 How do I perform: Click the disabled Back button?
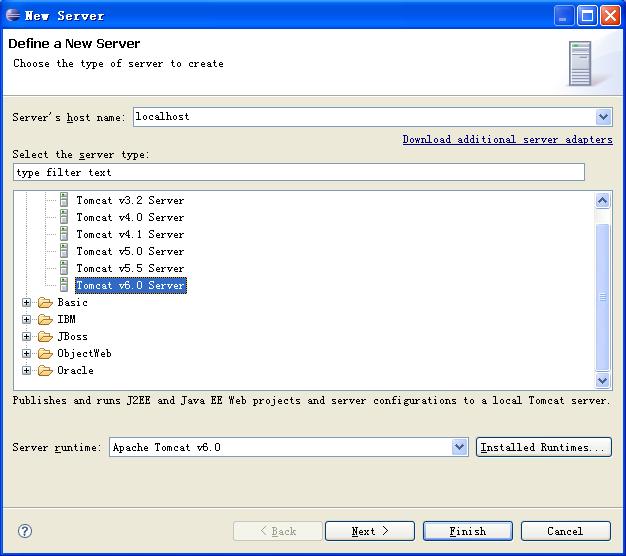[x=277, y=531]
